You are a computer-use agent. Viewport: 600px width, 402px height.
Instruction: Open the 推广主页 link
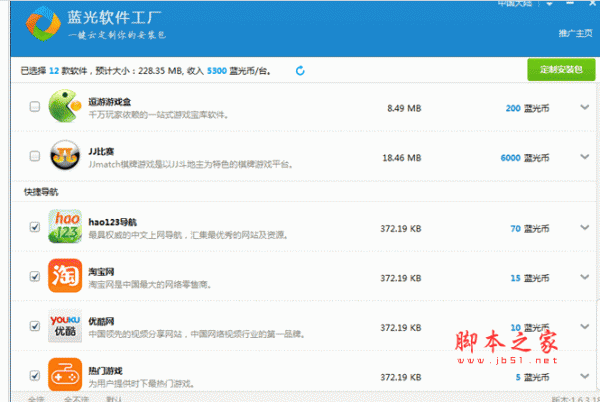[575, 33]
